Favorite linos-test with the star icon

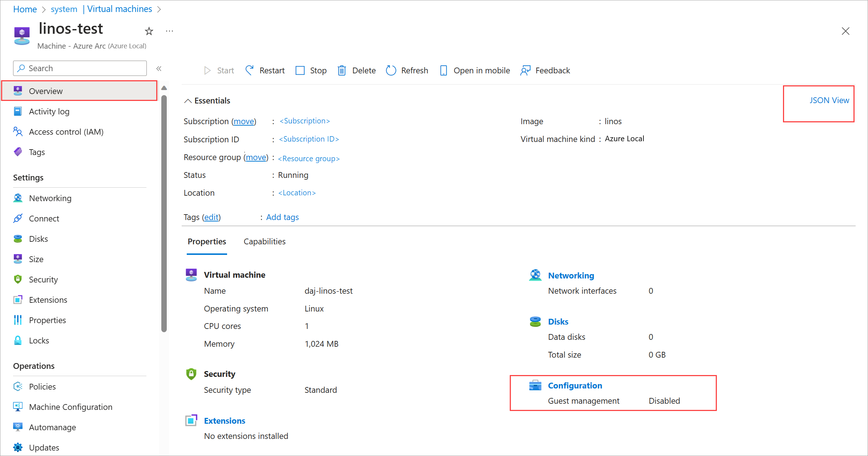pos(149,31)
